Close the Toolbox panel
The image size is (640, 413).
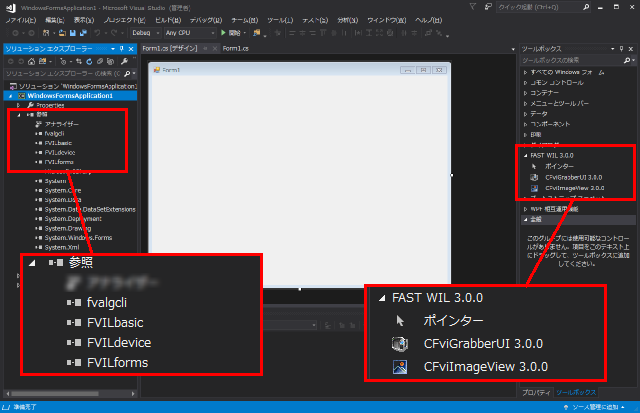click(x=631, y=49)
